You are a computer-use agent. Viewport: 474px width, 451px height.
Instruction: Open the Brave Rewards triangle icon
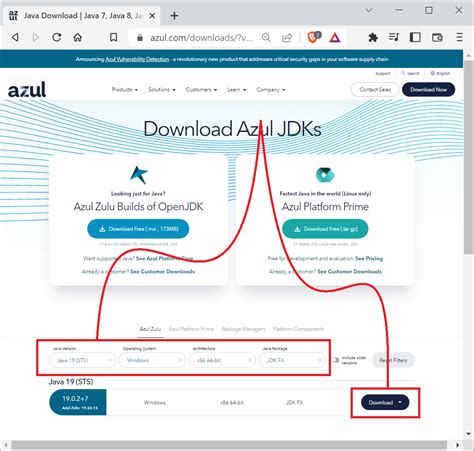335,38
